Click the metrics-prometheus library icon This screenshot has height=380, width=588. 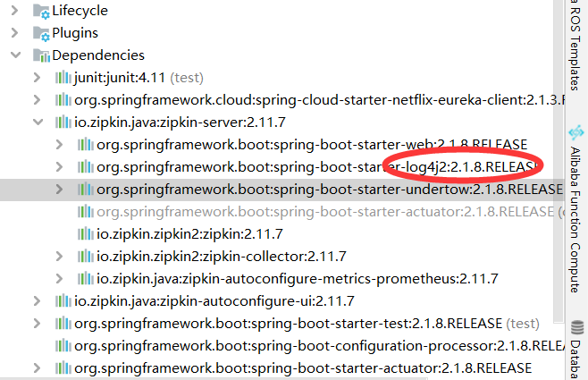[x=86, y=279]
